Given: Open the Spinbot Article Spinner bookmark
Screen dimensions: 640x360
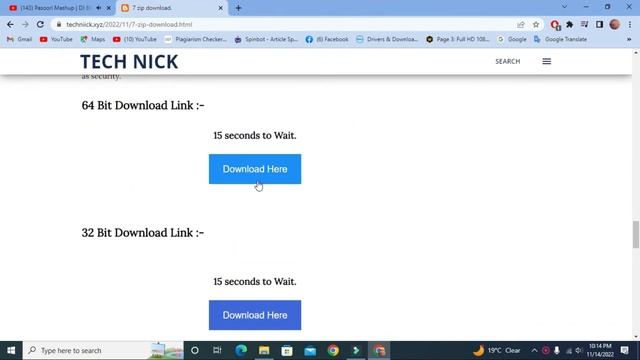Looking at the screenshot, I should (266, 39).
